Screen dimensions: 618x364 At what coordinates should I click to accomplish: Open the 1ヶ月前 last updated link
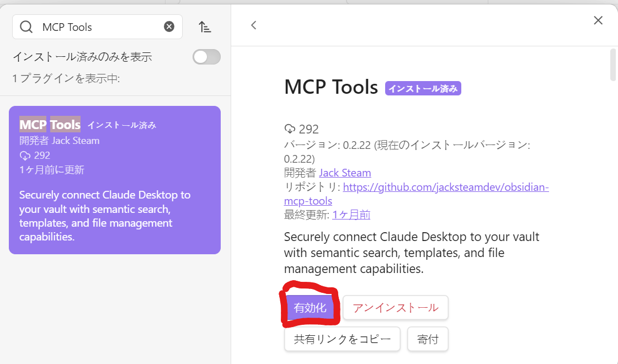(x=351, y=215)
